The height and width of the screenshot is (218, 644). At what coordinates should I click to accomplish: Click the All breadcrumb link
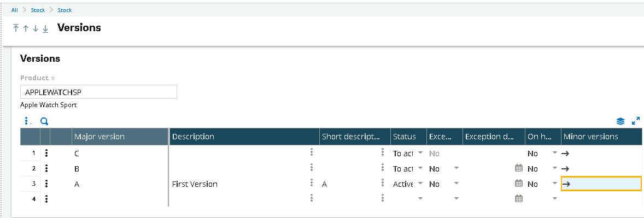coord(14,10)
